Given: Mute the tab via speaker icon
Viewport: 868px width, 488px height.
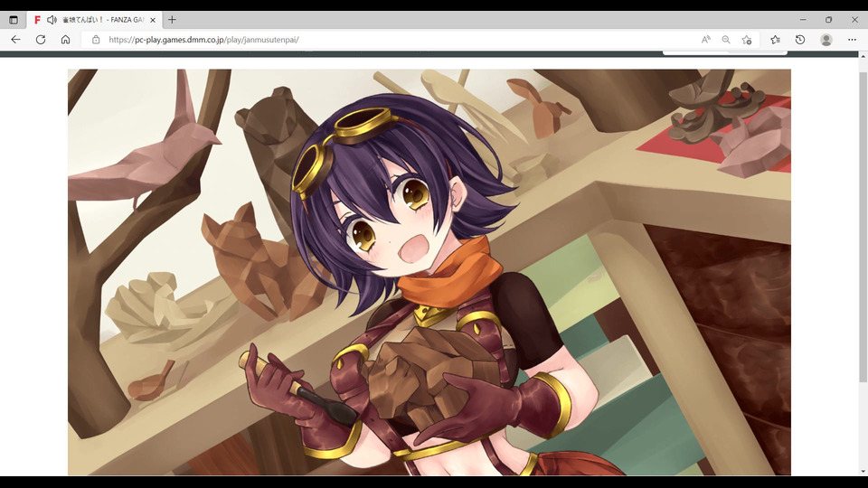Looking at the screenshot, I should tap(52, 20).
